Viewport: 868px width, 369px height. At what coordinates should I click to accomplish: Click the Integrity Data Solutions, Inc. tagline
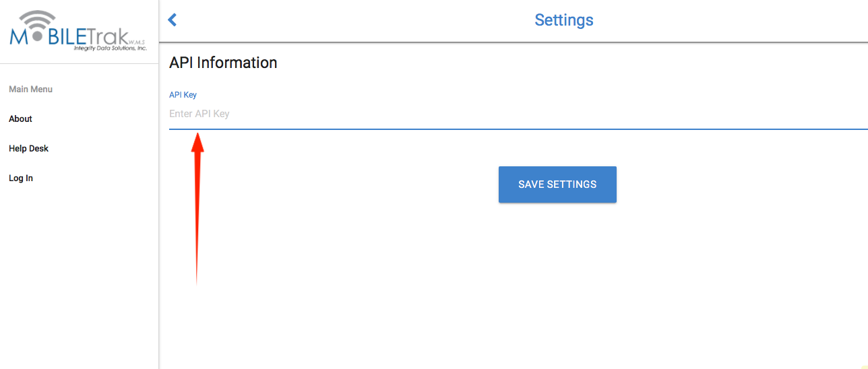(x=110, y=48)
